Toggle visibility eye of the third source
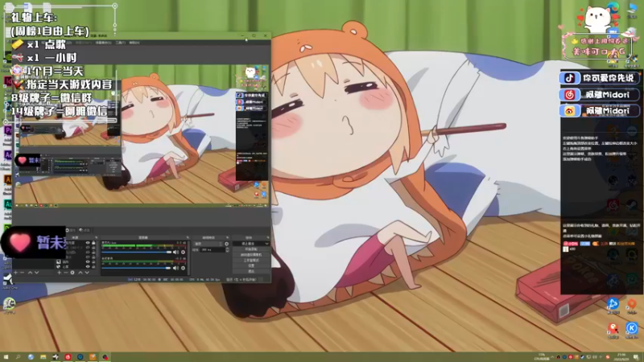 tap(88, 252)
